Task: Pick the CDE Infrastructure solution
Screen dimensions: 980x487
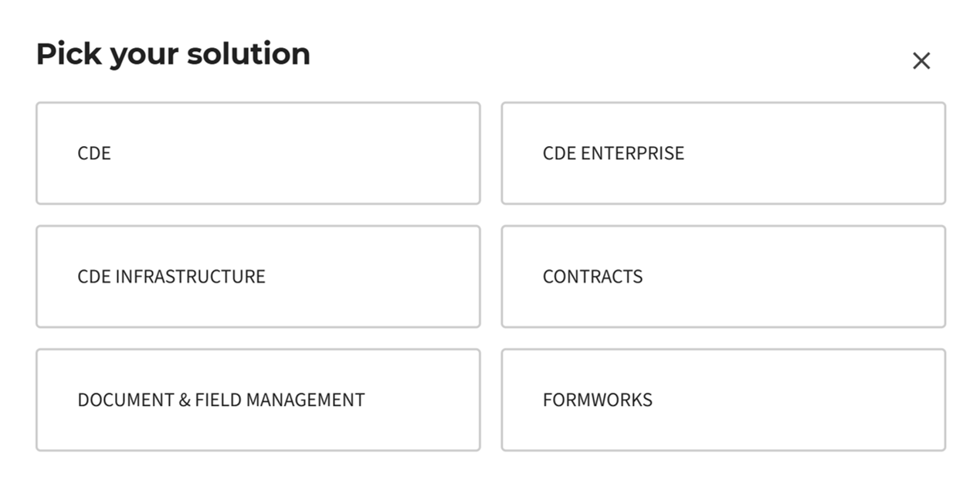Action: point(258,277)
